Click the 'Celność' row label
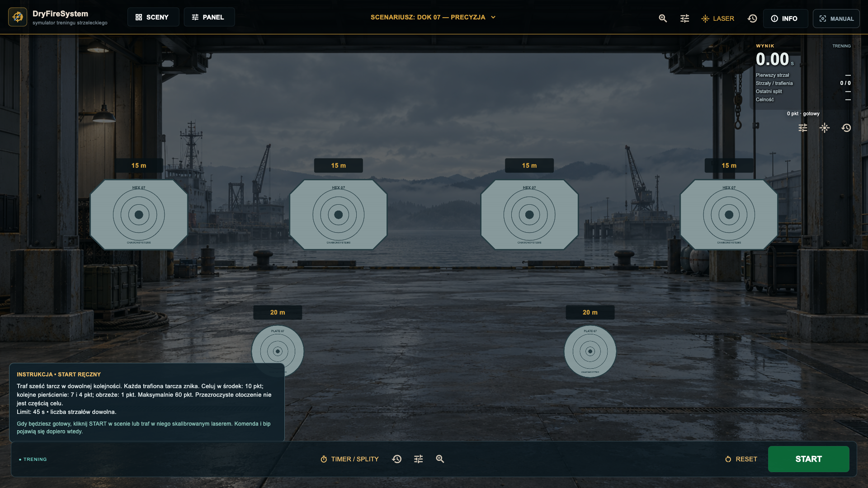Image resolution: width=868 pixels, height=488 pixels. [764, 99]
